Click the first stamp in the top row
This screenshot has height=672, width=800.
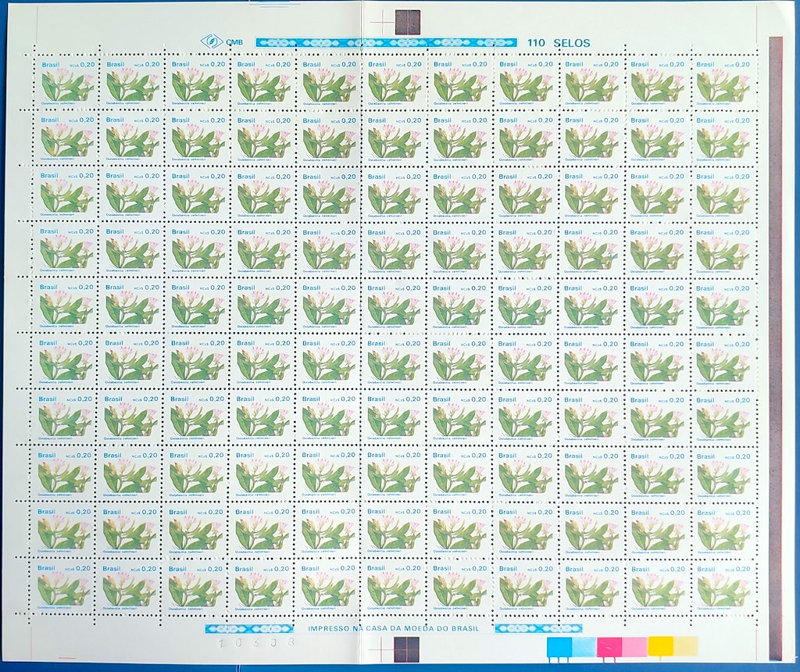click(66, 82)
